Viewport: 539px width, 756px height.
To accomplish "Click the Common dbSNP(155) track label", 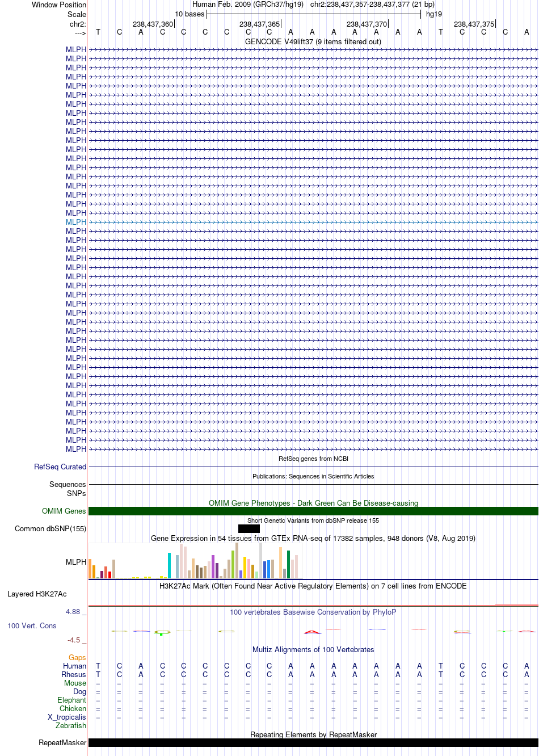I will click(50, 529).
